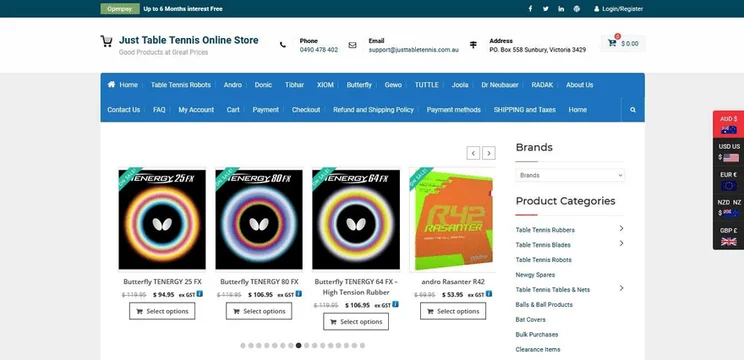Open Newgy Spares category

coord(535,275)
